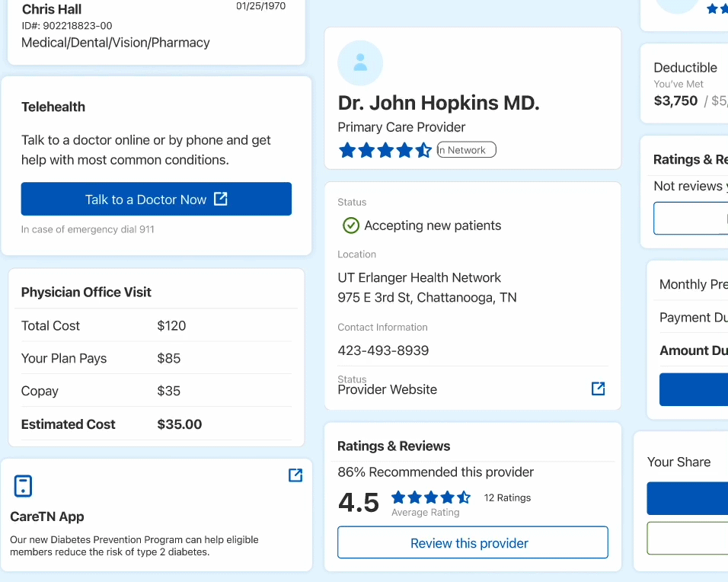Click green outlined button under Your Share

[x=687, y=538]
